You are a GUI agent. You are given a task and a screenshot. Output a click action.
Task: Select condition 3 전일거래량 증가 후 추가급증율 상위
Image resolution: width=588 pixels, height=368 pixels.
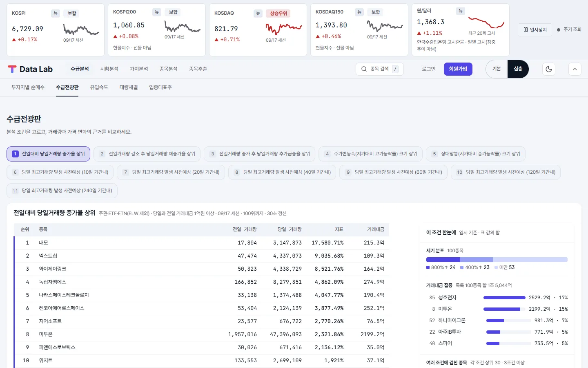[260, 154]
